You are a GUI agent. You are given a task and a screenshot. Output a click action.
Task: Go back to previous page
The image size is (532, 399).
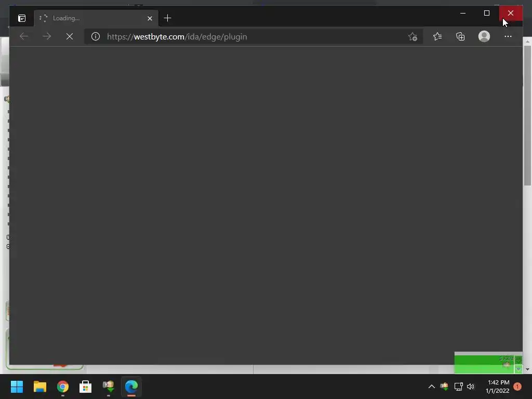click(24, 36)
